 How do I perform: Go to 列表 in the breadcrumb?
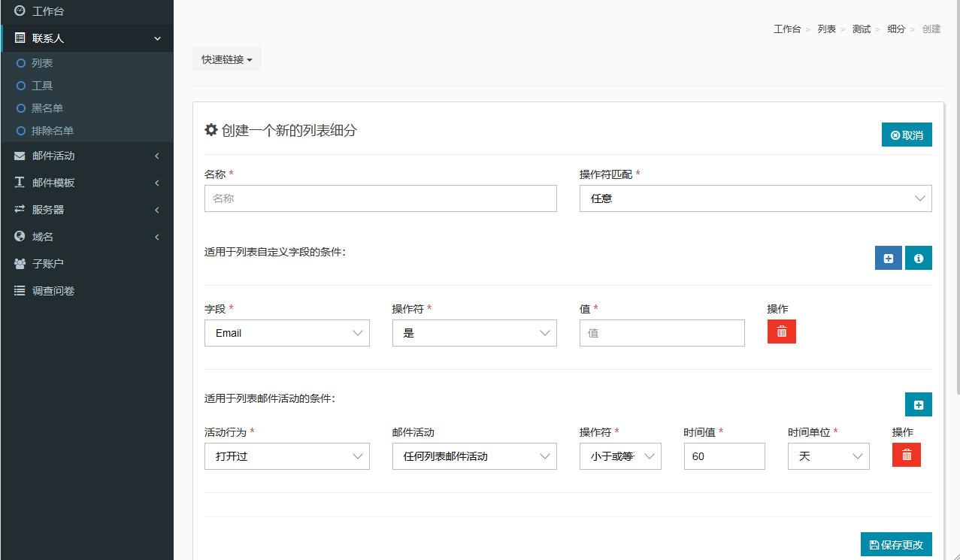[827, 29]
